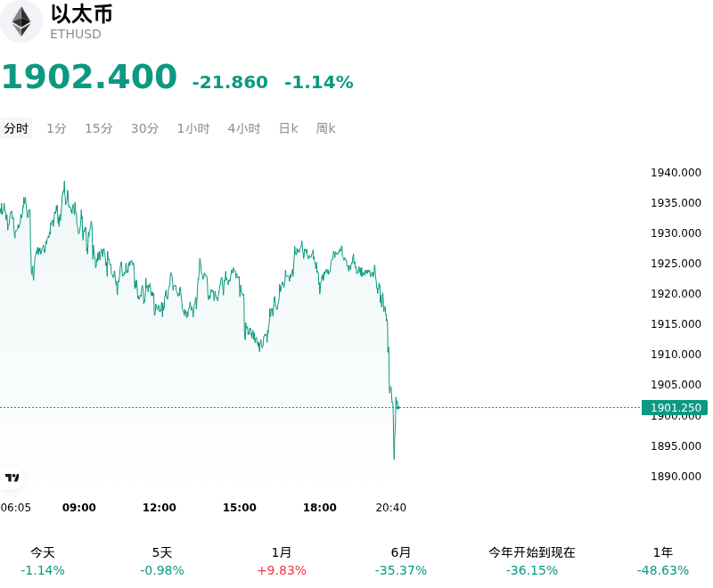Image resolution: width=713 pixels, height=588 pixels.
Task: Click the 1902.400 main price figure
Action: click(x=90, y=76)
